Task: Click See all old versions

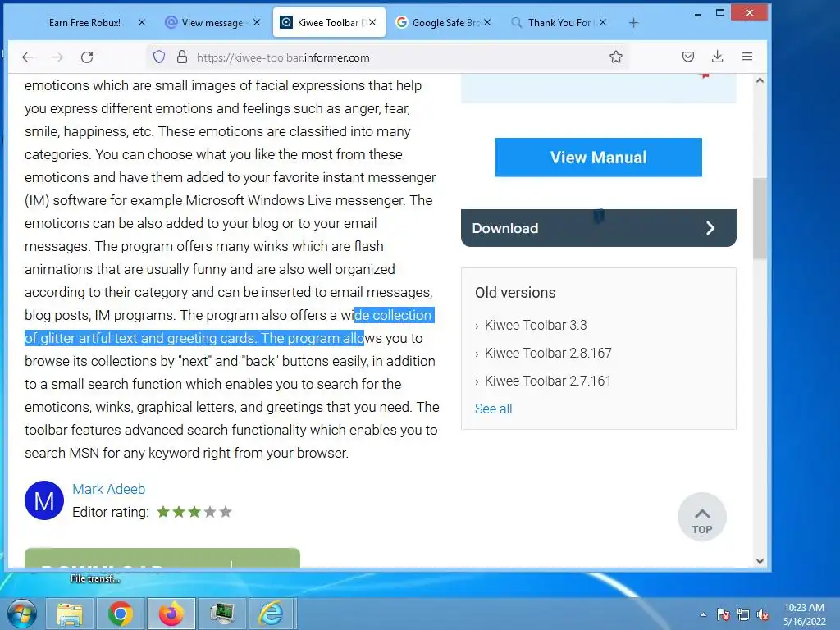Action: (493, 409)
